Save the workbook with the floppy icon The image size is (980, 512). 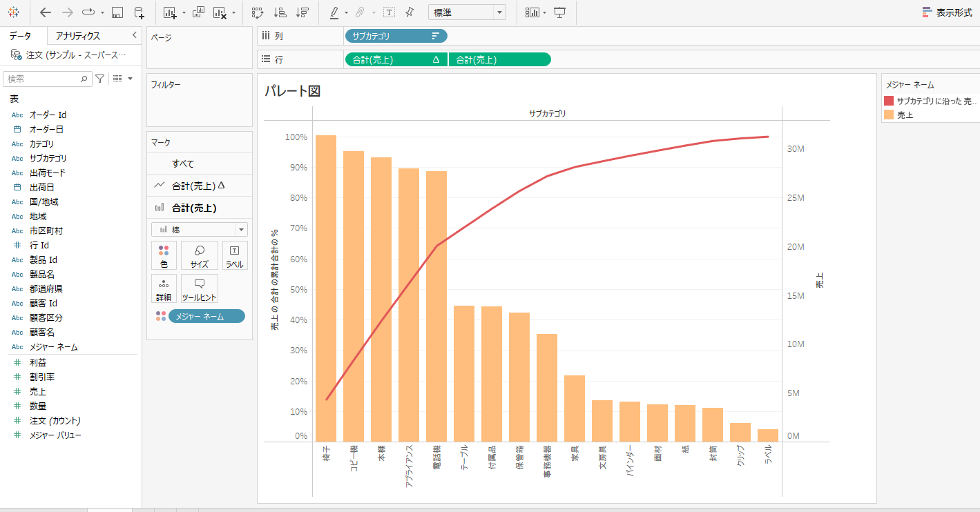117,12
